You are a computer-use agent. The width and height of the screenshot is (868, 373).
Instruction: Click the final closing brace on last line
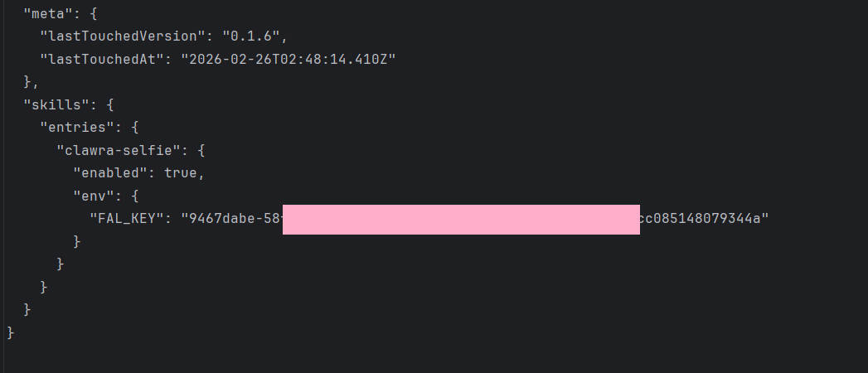[11, 332]
